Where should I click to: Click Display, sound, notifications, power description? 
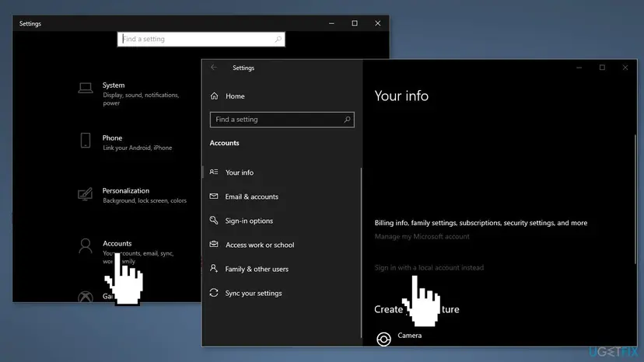(x=141, y=99)
